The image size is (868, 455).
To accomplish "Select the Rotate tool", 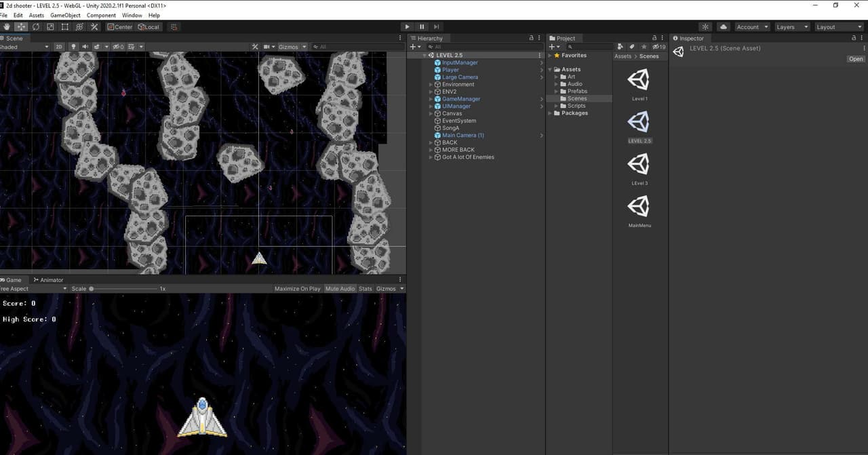I will [x=35, y=27].
